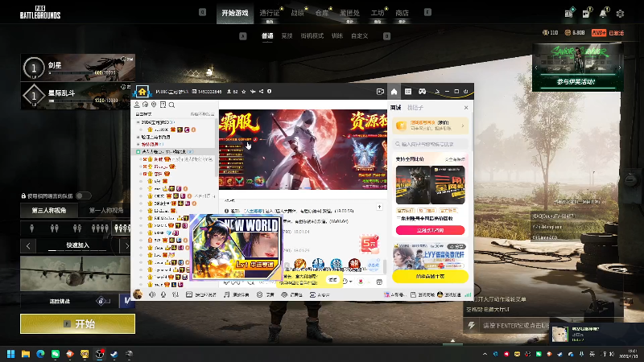Open PUBG settings gear icon
Viewport: 644px width, 362px height.
620,14
